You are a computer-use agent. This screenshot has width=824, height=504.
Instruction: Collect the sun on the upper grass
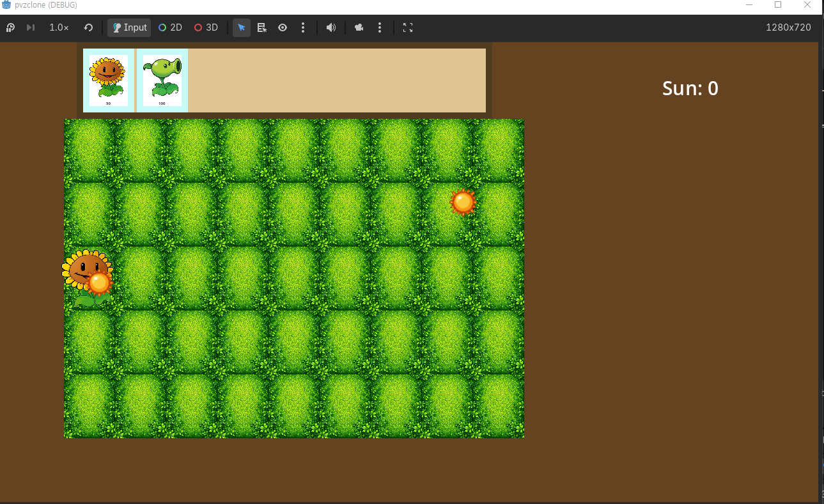pyautogui.click(x=463, y=202)
